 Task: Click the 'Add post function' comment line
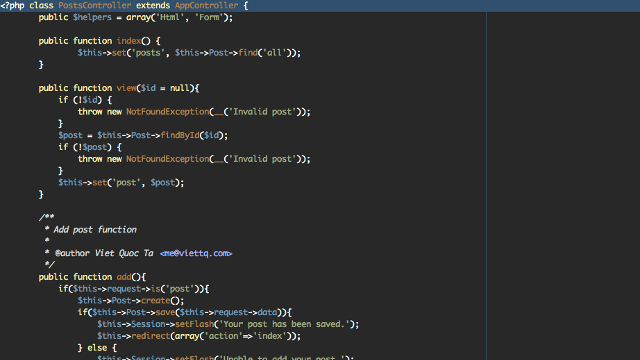point(95,230)
